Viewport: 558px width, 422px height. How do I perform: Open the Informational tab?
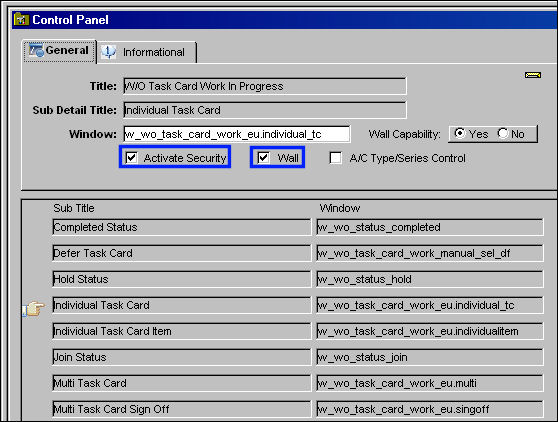coord(147,52)
